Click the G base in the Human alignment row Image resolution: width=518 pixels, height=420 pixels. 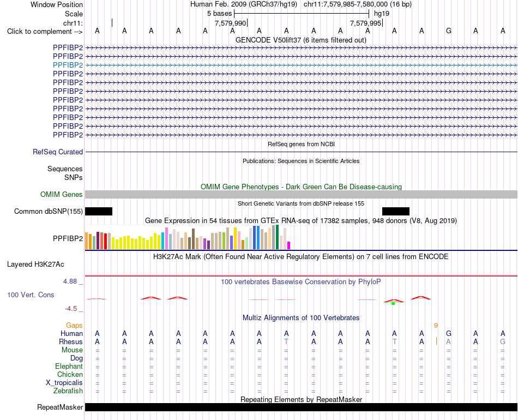point(449,333)
